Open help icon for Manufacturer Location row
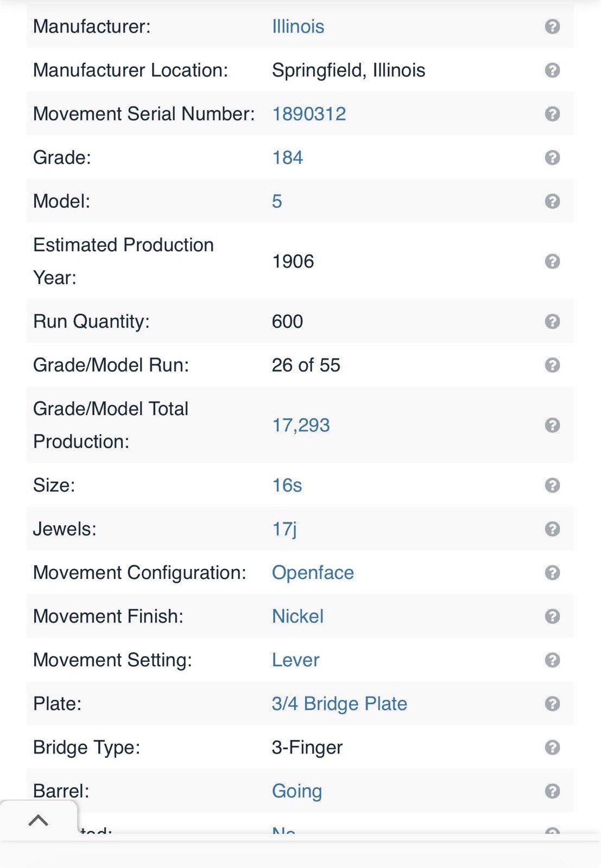 pyautogui.click(x=552, y=70)
